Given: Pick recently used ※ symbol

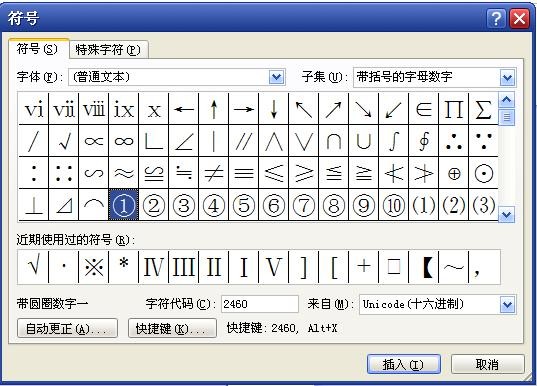Looking at the screenshot, I should [x=94, y=266].
